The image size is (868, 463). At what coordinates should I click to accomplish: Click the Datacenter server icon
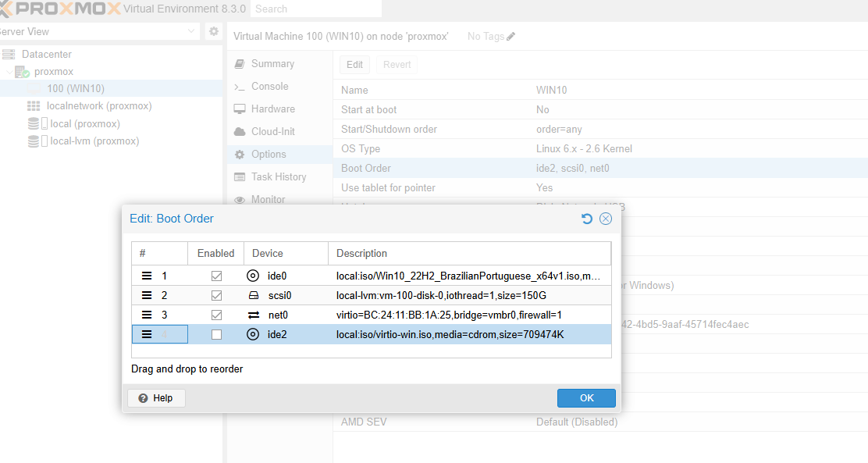(9, 55)
